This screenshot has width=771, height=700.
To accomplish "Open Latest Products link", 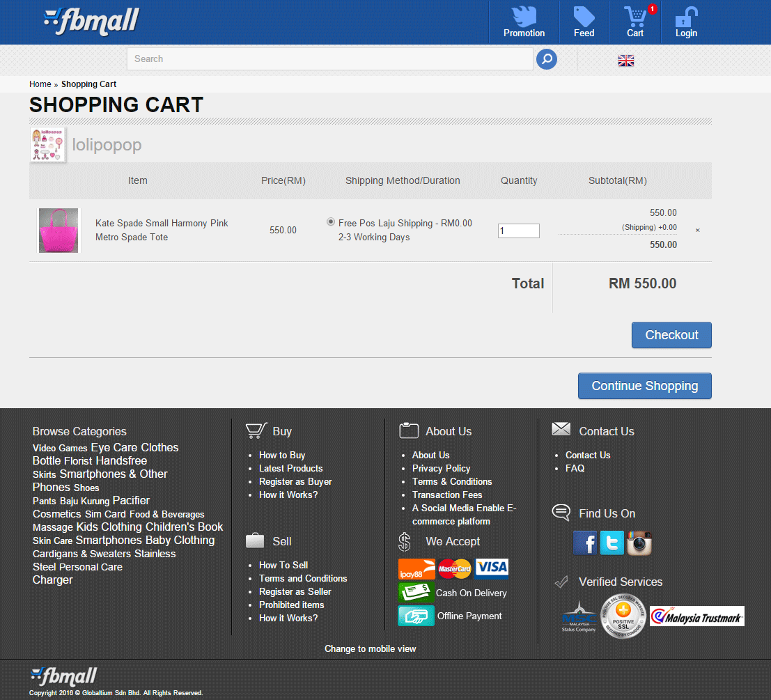I will coord(291,469).
